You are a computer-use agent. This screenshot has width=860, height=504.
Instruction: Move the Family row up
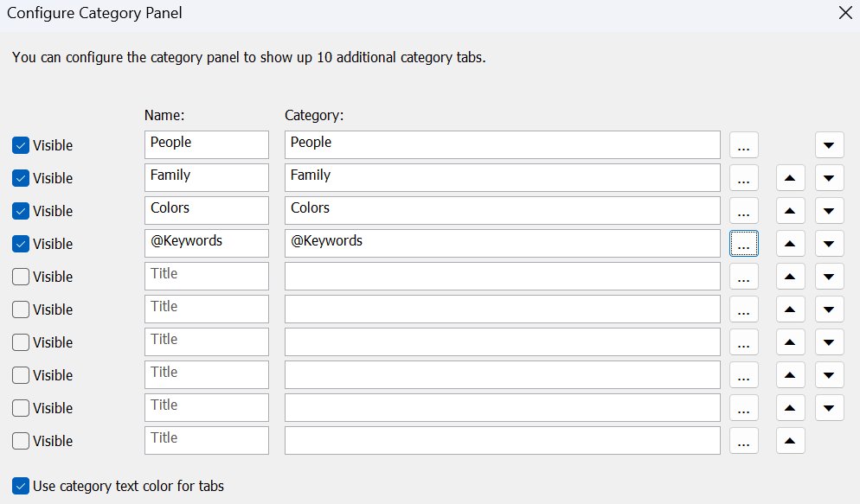coord(790,178)
